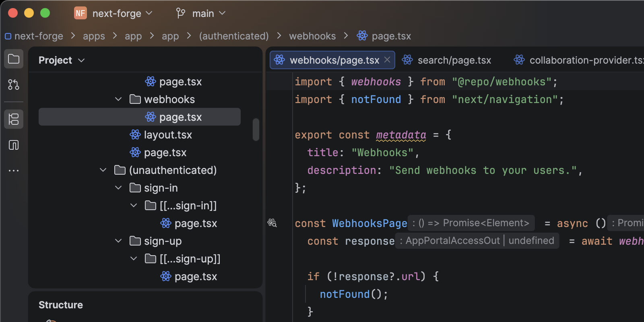Click the git branch icon next to main
This screenshot has width=644, height=322.
click(x=181, y=13)
